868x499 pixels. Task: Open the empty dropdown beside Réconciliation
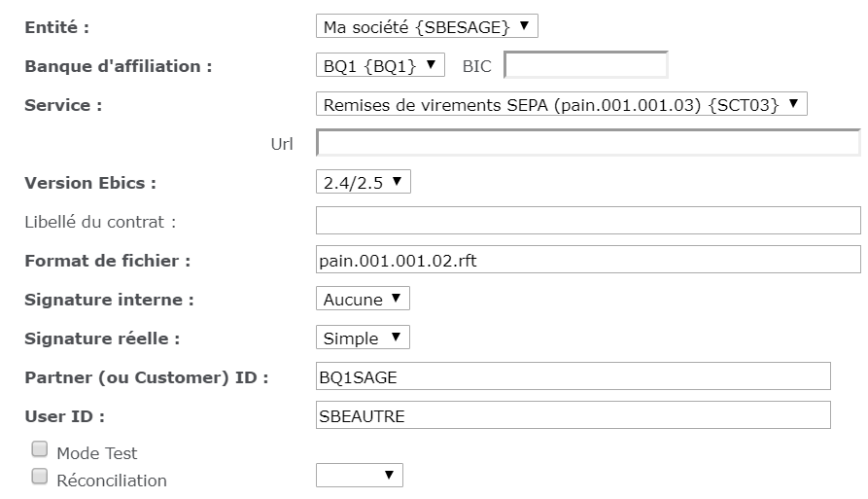click(359, 475)
